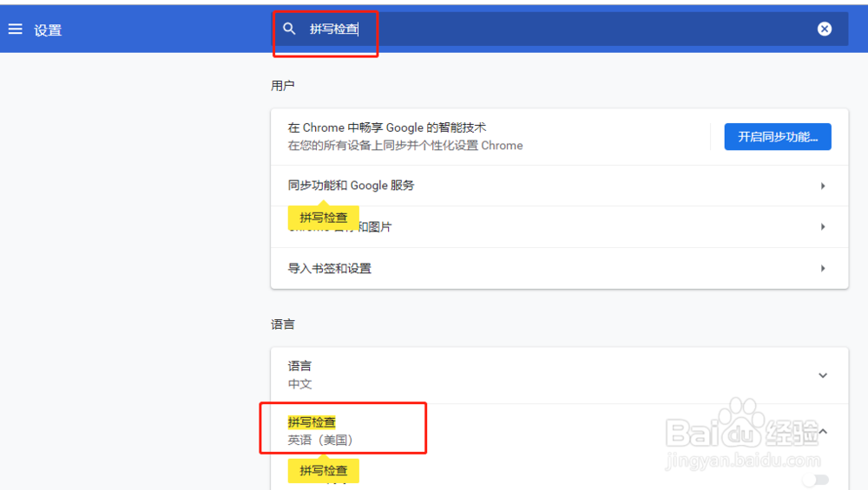This screenshot has width=868, height=490.
Task: Click the upper yellow 拼写检查 search bubble
Action: (x=323, y=218)
